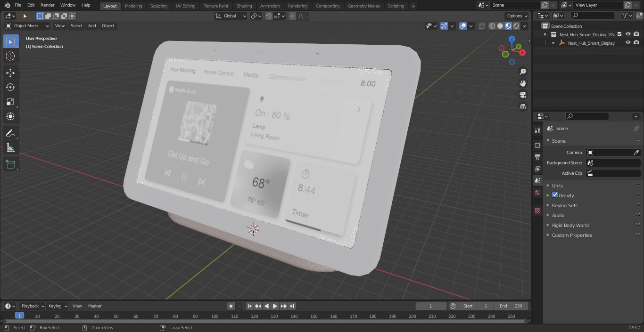Expand the Custom Properties panel
The image size is (644, 332).
pyautogui.click(x=571, y=235)
